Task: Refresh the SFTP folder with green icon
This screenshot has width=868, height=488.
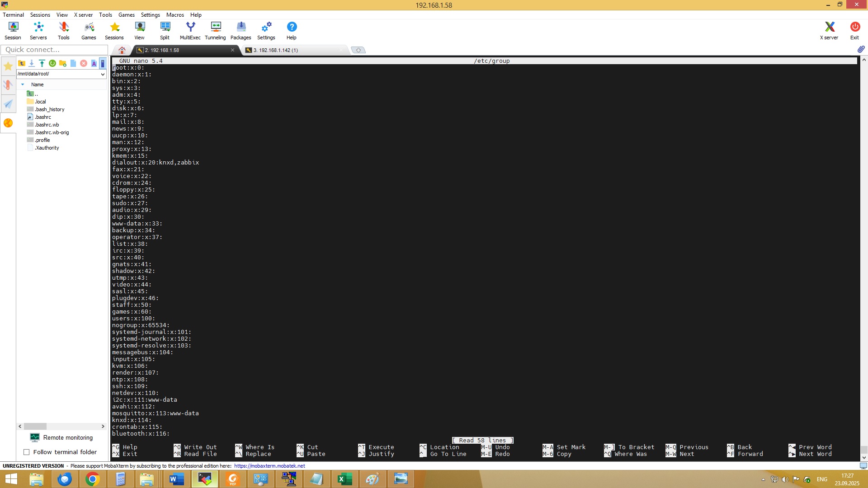Action: pyautogui.click(x=52, y=63)
